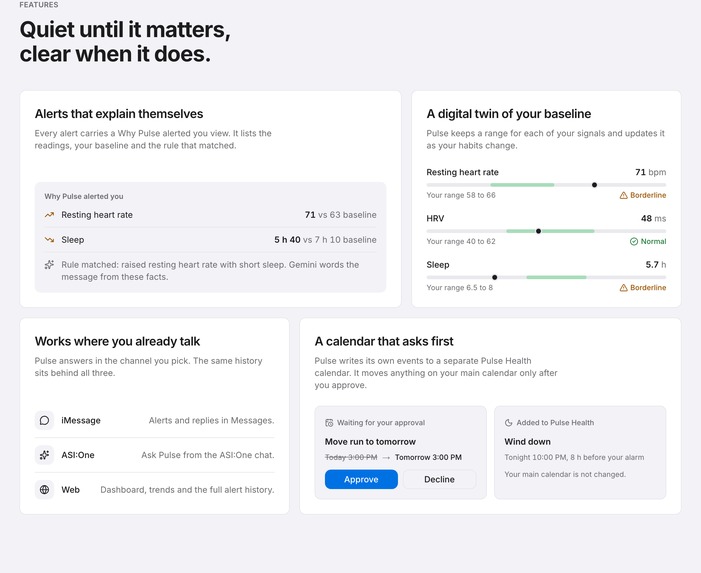Click 'Alerts and replies in Messages.' description
The height and width of the screenshot is (573, 701).
[x=211, y=421]
